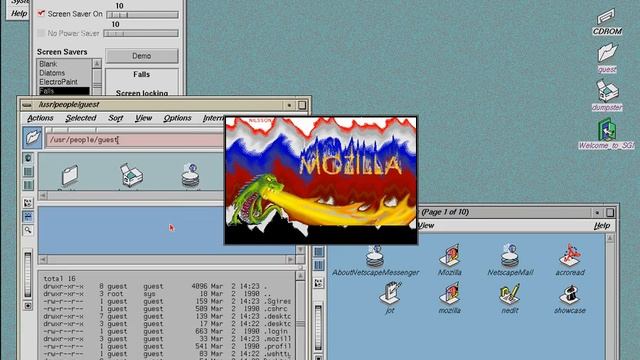Screen dimensions: 640x360
Task: Click the Demo button
Action: [142, 56]
